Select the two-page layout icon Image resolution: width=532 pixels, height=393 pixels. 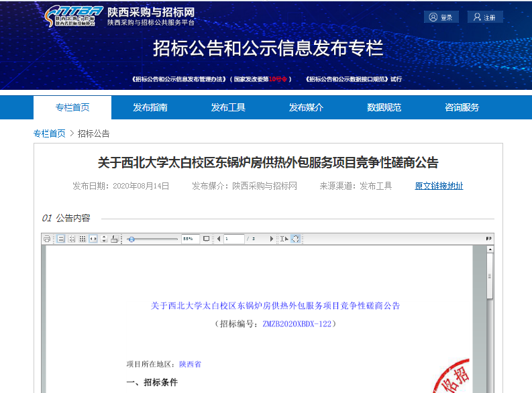click(71, 239)
